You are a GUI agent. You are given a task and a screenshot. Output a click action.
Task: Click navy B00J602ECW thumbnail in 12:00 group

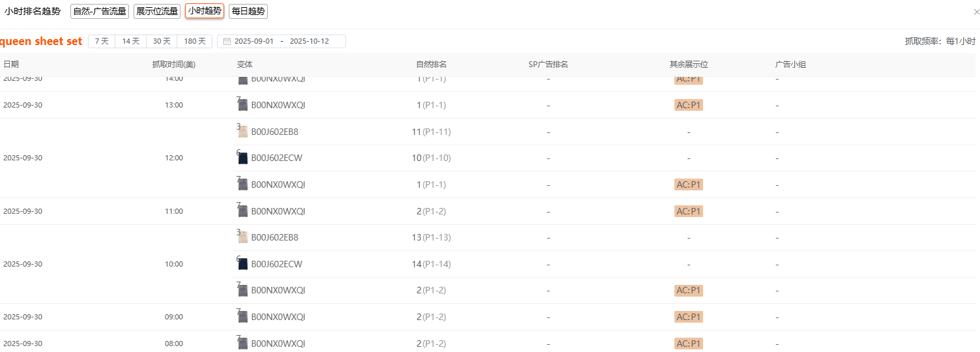[x=243, y=158]
